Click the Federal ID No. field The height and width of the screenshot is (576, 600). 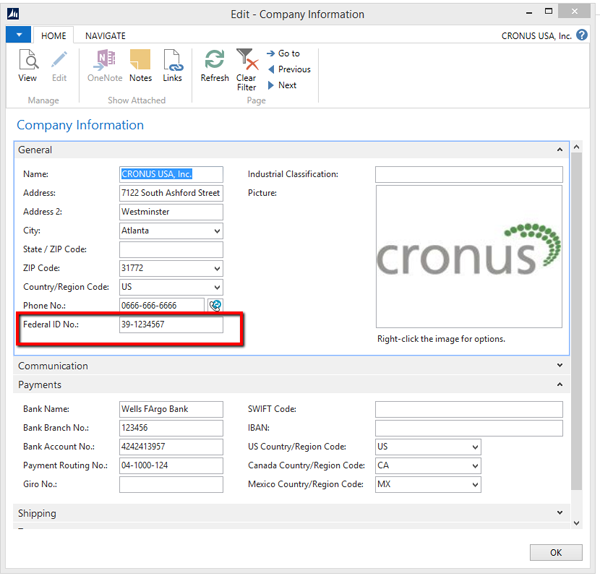[171, 325]
